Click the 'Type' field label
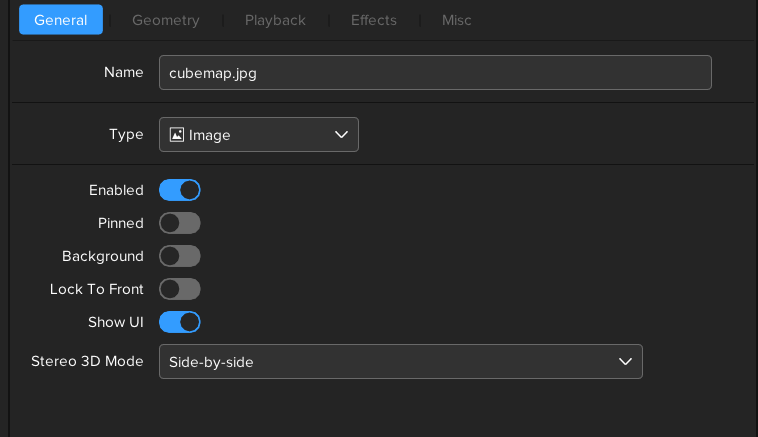Viewport: 758px width, 437px height. tap(126, 135)
